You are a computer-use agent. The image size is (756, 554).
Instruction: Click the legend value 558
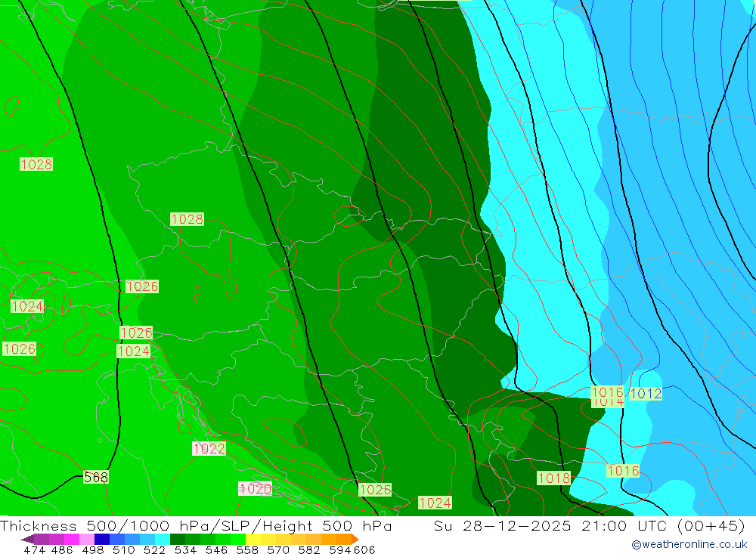click(x=247, y=549)
